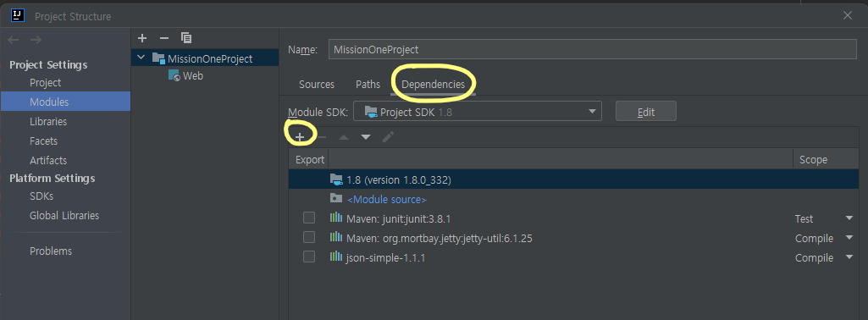Click the Web facet icon
Viewport: 868px width, 320px height.
(x=174, y=76)
